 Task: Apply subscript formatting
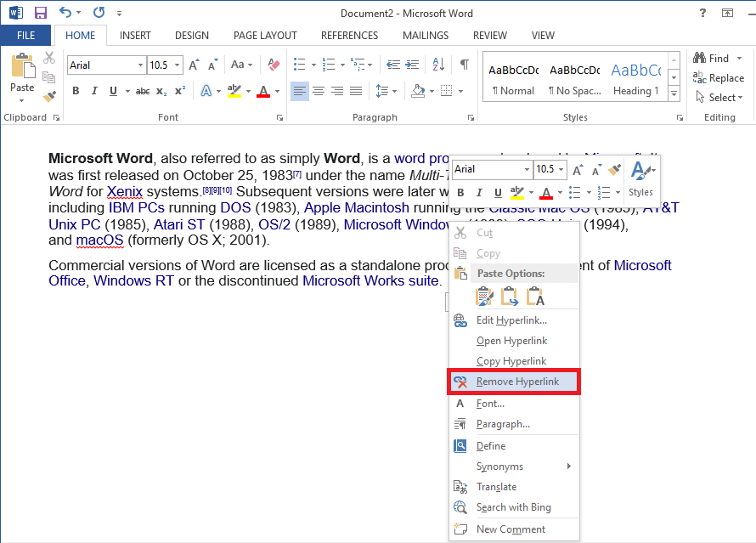[x=161, y=91]
